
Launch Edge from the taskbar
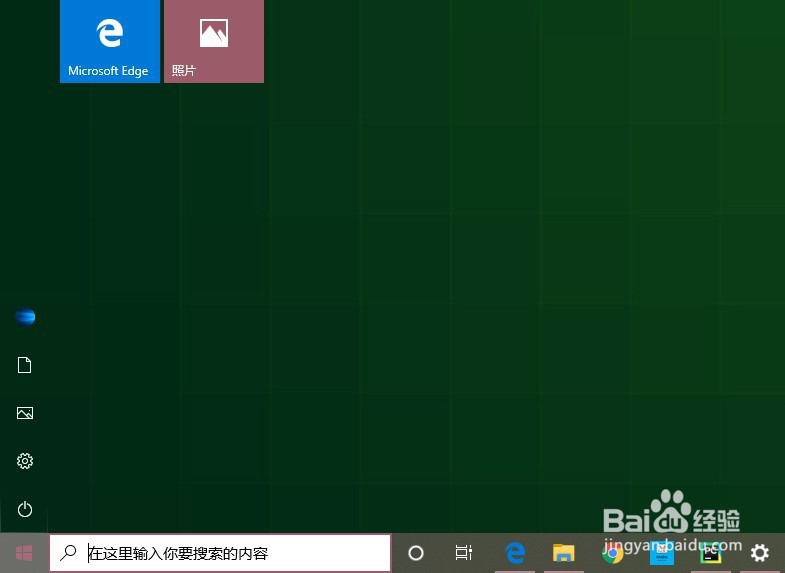pyautogui.click(x=515, y=553)
